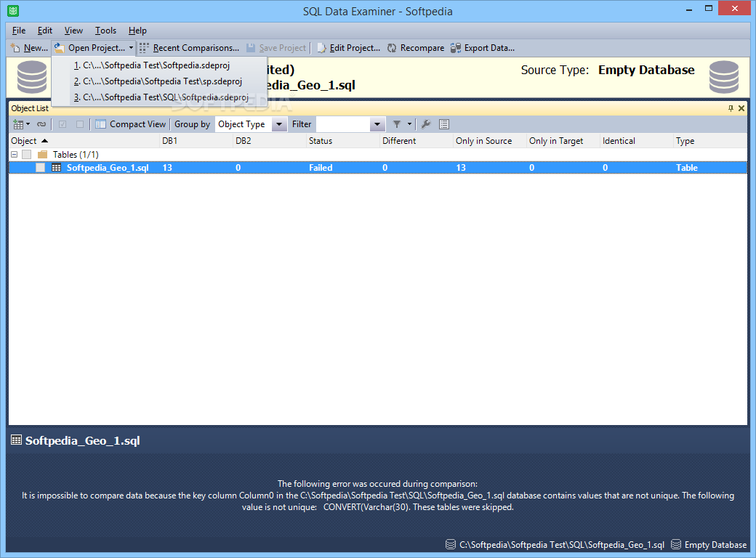Click the Edit Project document icon
The height and width of the screenshot is (558, 756).
[321, 48]
